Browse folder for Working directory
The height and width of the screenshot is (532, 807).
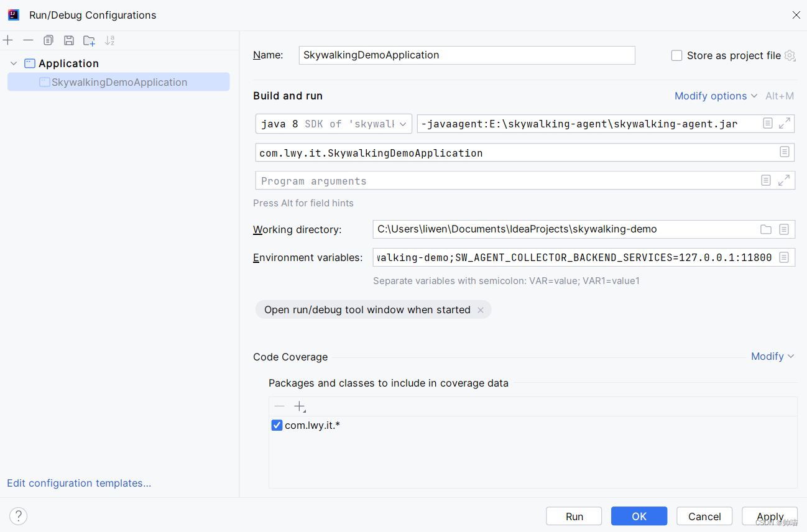766,229
